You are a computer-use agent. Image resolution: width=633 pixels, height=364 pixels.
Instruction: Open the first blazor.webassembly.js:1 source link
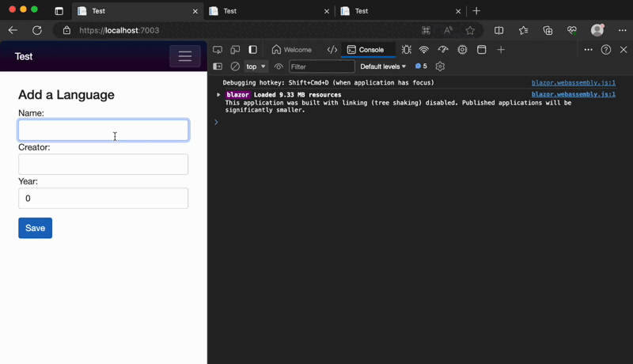pyautogui.click(x=573, y=82)
